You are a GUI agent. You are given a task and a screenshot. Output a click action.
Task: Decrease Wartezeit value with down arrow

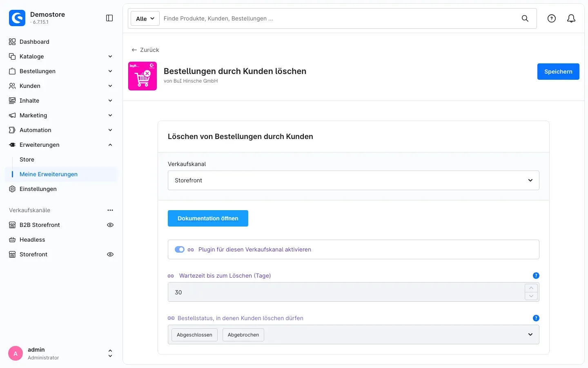click(531, 296)
